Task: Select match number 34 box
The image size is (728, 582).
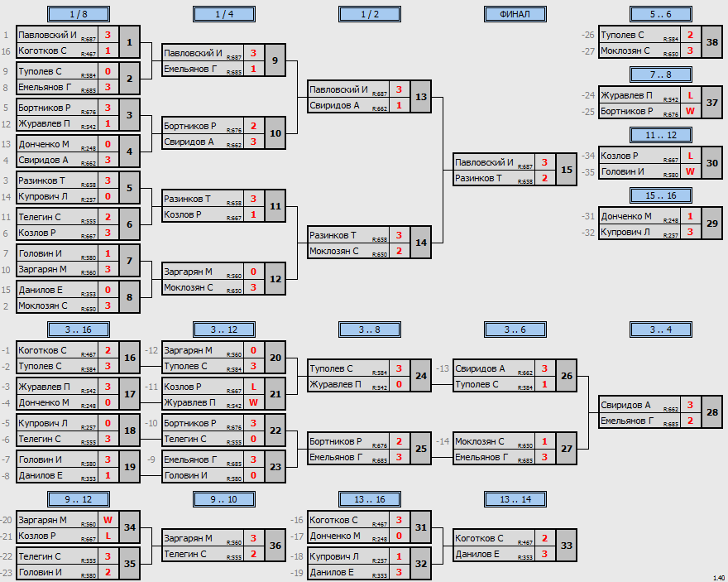Action: click(x=130, y=527)
